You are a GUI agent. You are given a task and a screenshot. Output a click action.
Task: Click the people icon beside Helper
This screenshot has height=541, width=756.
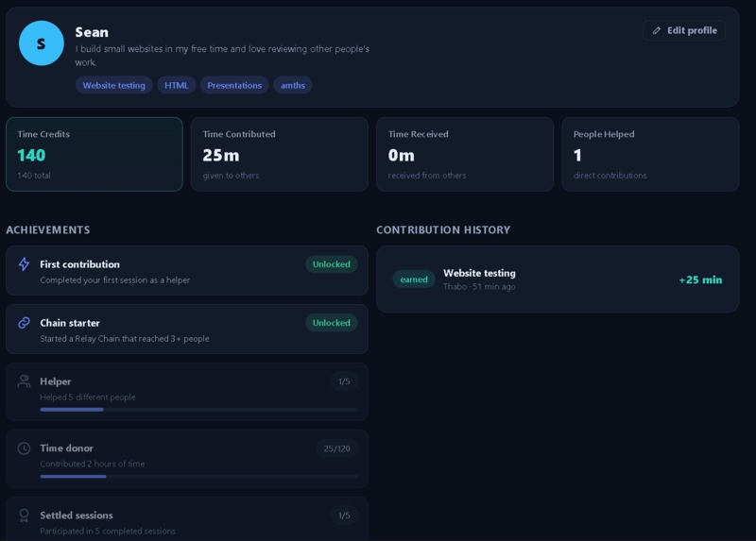[x=24, y=381]
